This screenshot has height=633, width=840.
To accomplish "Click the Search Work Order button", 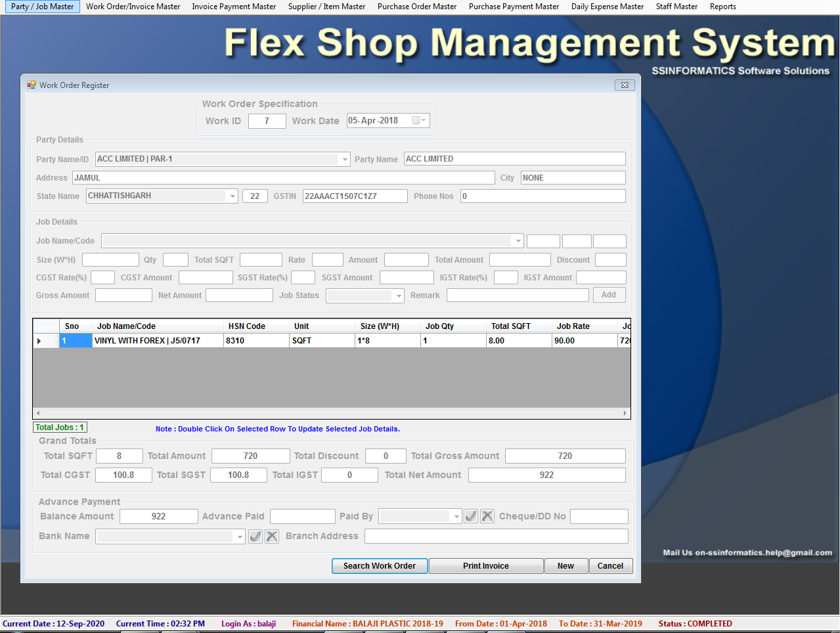I will 380,566.
